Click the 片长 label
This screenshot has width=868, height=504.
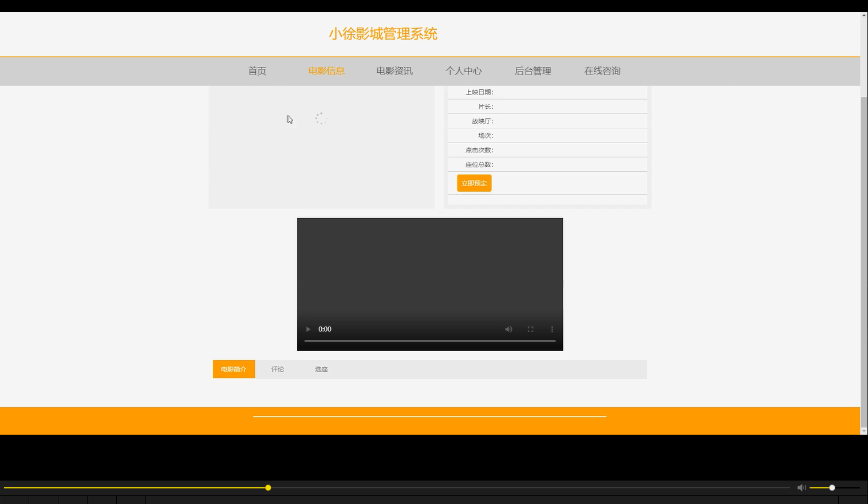[x=486, y=107]
